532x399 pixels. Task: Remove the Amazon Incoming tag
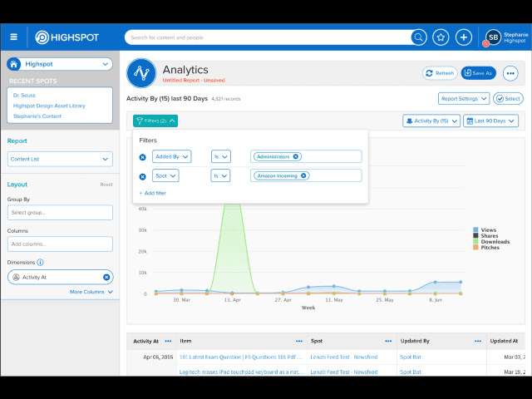tap(303, 175)
